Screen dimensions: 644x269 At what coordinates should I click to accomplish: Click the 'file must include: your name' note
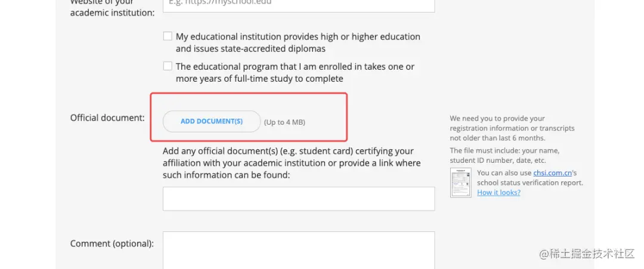(x=504, y=155)
